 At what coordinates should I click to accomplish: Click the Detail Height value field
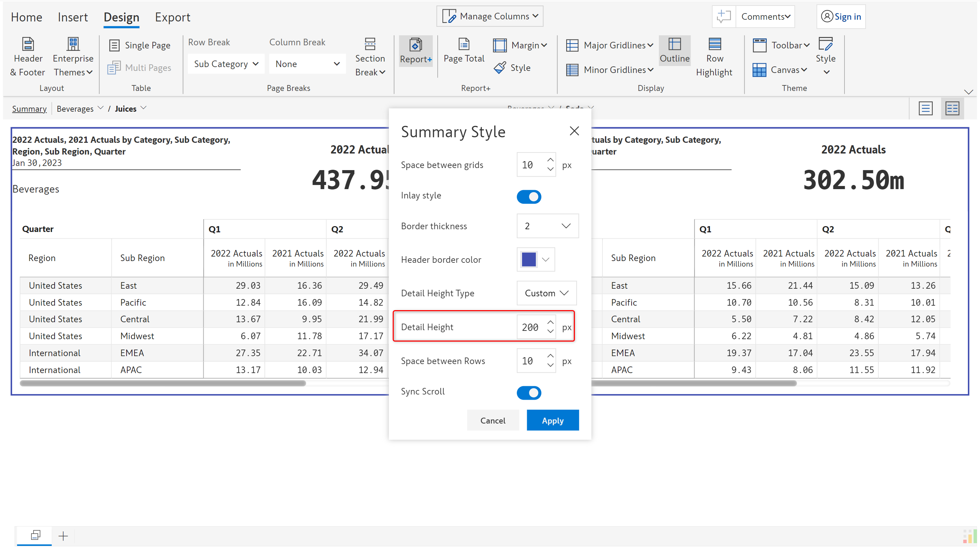point(530,327)
